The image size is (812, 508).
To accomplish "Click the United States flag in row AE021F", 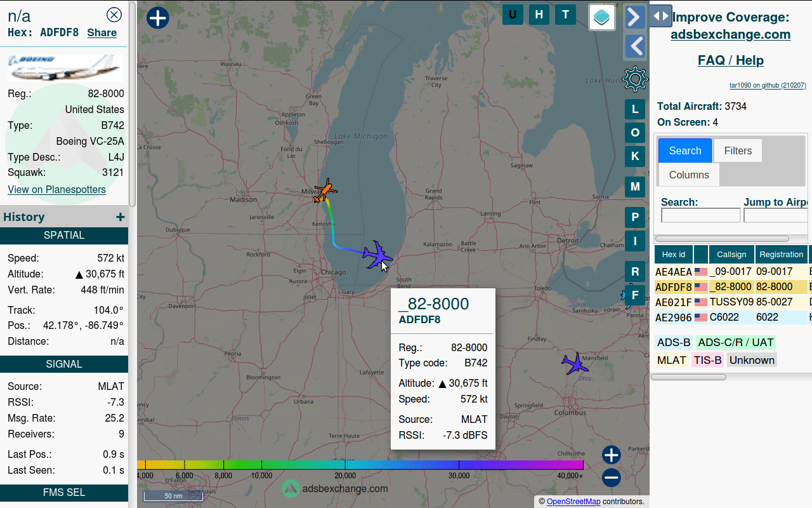I will tap(701, 302).
